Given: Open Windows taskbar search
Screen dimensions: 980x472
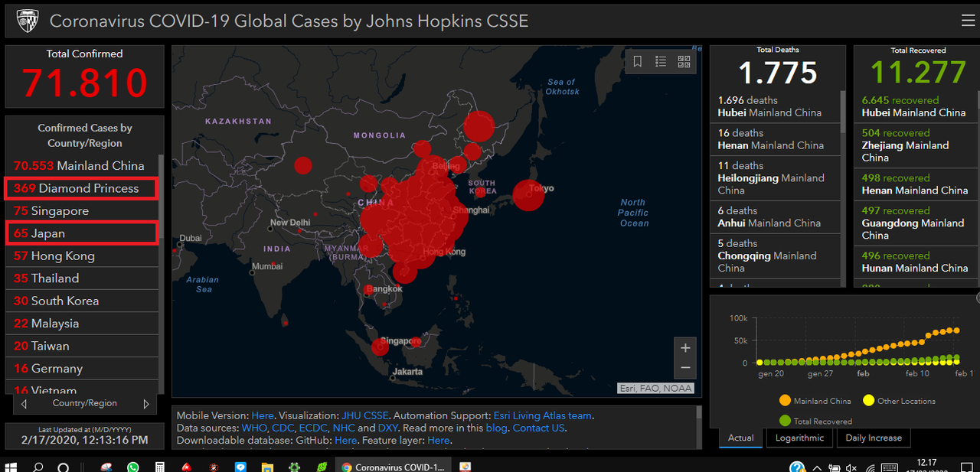Looking at the screenshot, I should 38,466.
